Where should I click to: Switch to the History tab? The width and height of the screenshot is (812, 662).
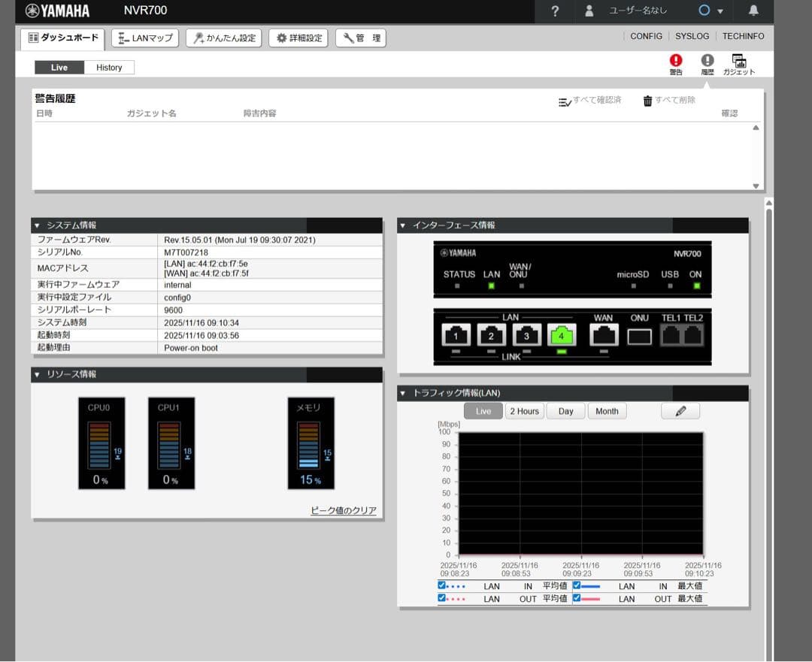pos(109,68)
